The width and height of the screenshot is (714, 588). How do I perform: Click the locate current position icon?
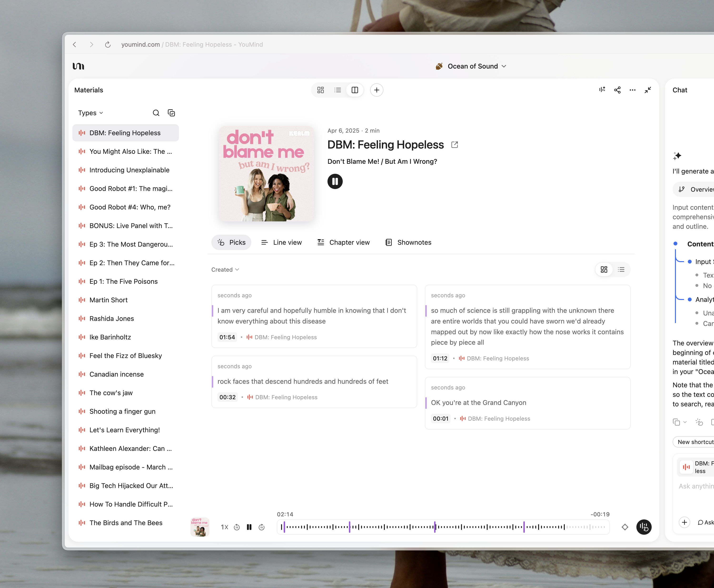tap(625, 527)
